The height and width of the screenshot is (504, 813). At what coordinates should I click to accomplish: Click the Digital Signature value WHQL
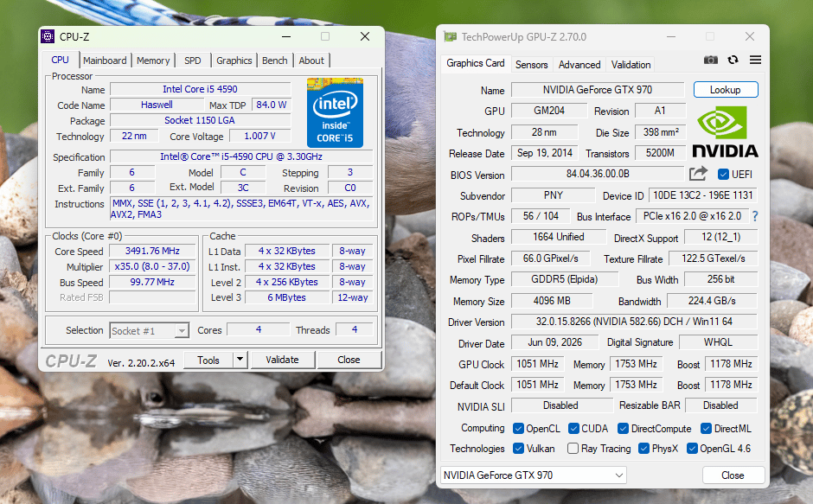pos(718,342)
